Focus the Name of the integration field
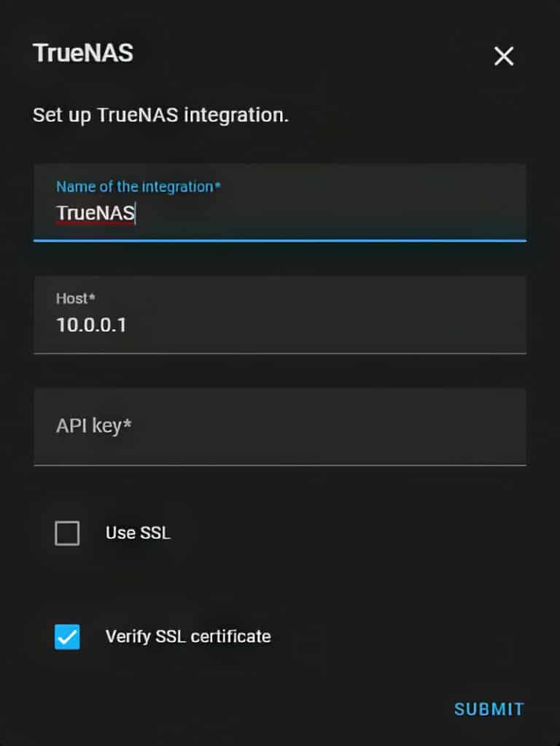 (x=280, y=202)
